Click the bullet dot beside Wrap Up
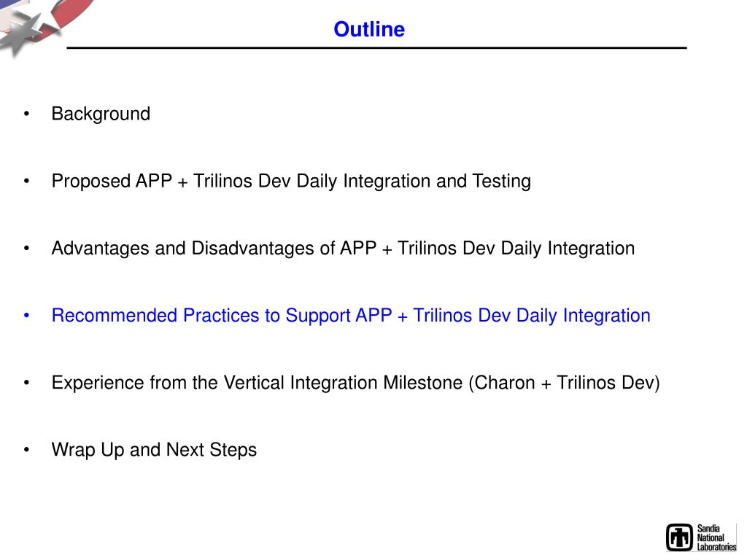 [x=27, y=450]
